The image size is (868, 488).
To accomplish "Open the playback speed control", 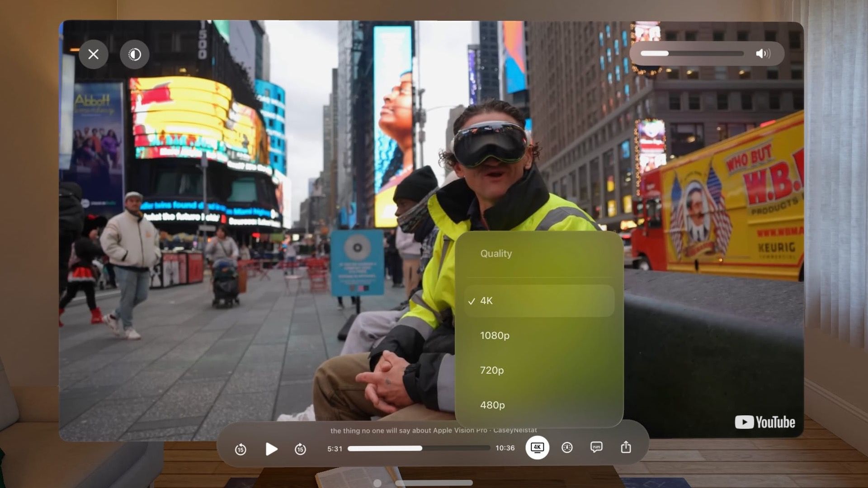I will 567,447.
